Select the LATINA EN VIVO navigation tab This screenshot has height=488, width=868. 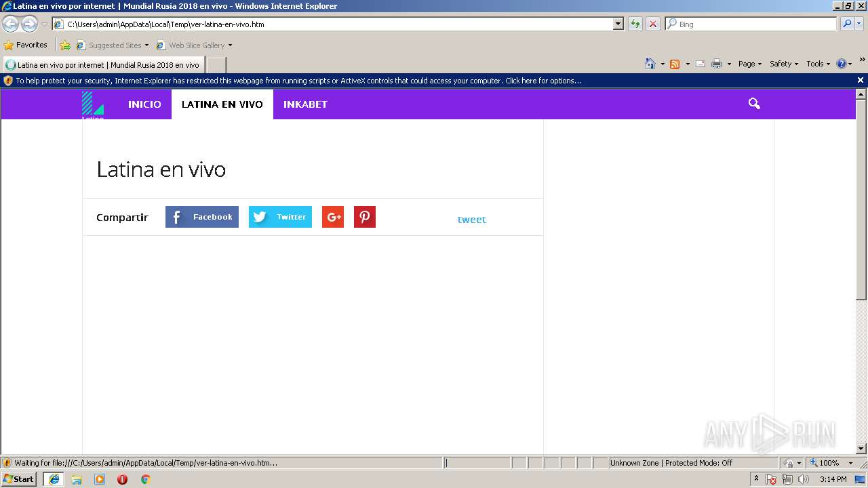222,104
